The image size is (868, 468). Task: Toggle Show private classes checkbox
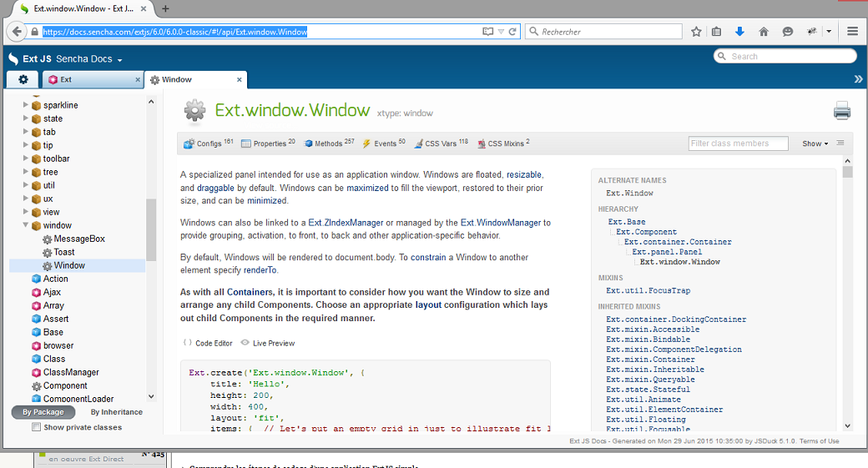coord(37,427)
